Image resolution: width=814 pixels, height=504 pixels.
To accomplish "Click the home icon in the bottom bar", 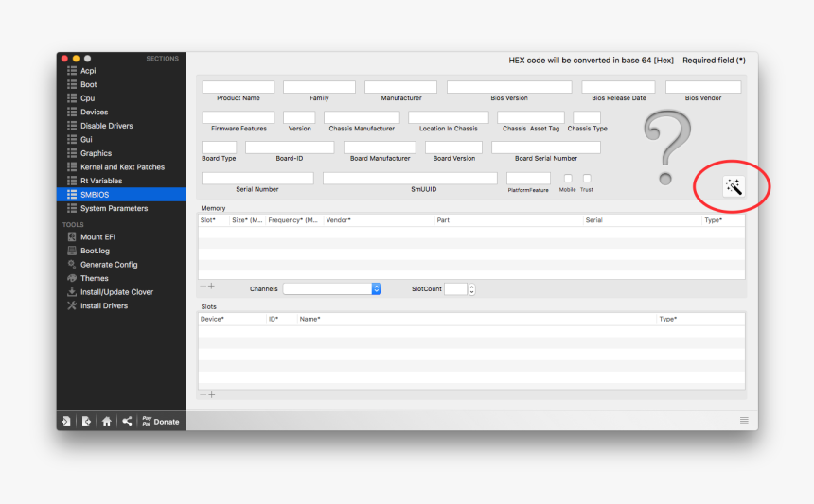I will [x=106, y=421].
